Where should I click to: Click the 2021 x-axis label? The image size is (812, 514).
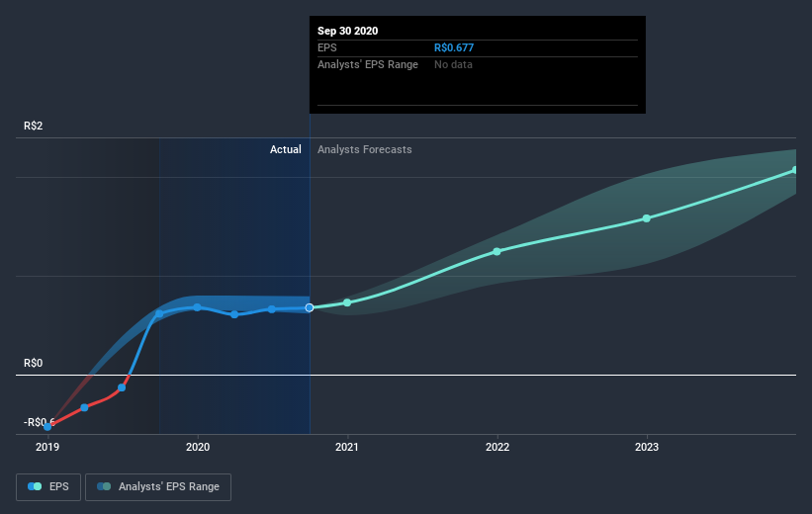click(x=347, y=447)
